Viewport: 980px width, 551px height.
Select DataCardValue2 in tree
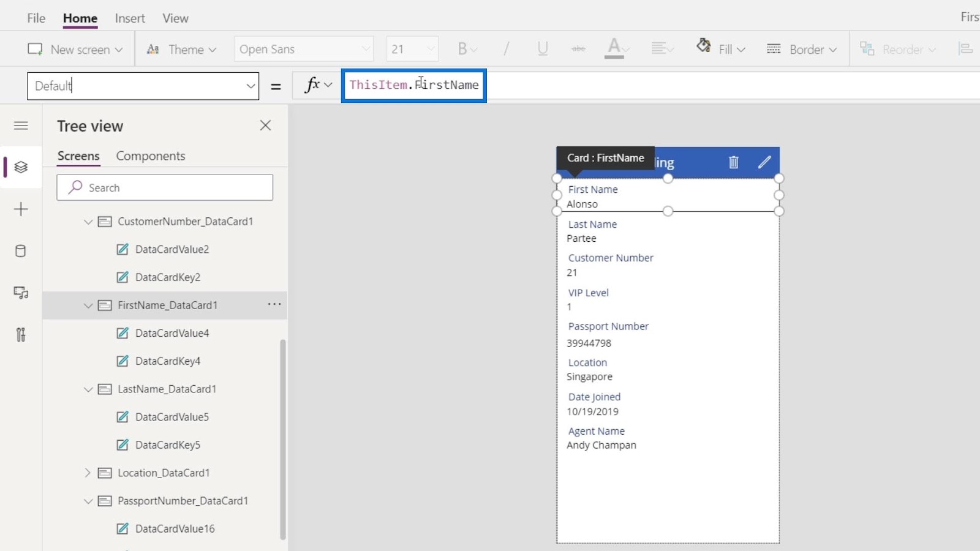pyautogui.click(x=172, y=249)
